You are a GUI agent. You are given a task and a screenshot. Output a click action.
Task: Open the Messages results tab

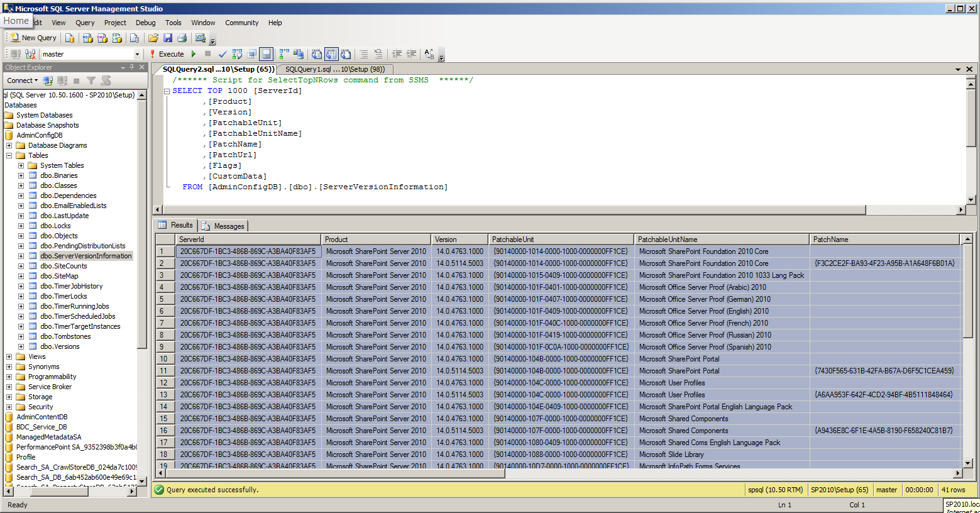[x=224, y=226]
